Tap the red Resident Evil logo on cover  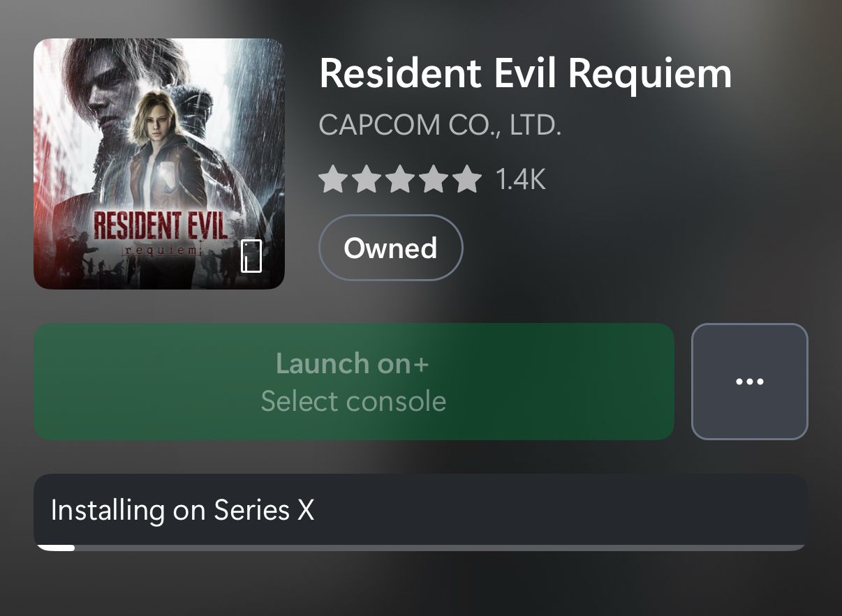click(160, 227)
